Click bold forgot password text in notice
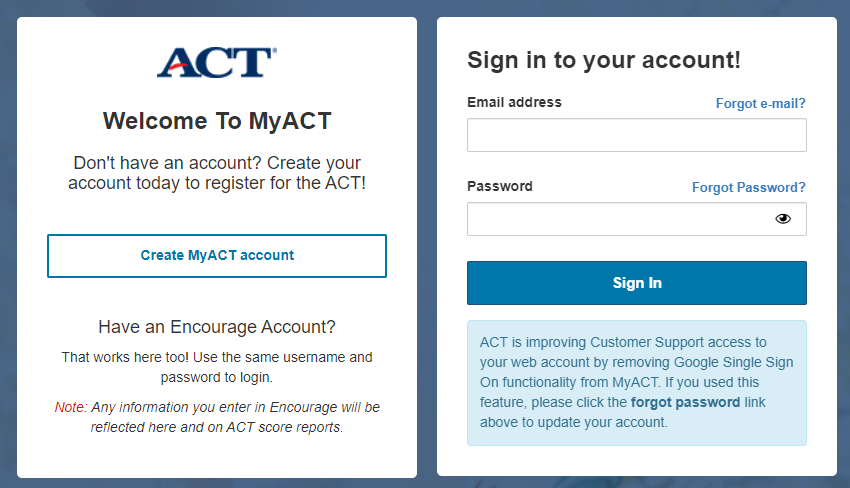Screen dimensions: 850x488 click(x=685, y=402)
